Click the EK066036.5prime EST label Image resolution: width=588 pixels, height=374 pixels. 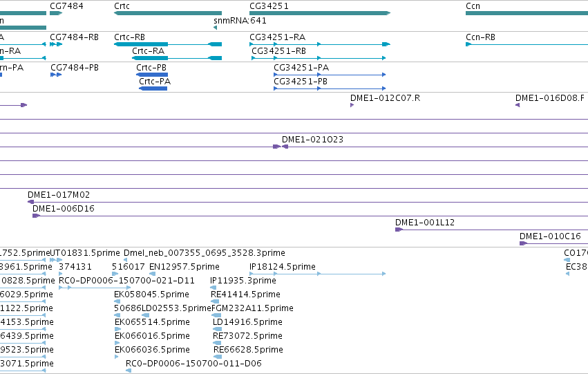152,350
